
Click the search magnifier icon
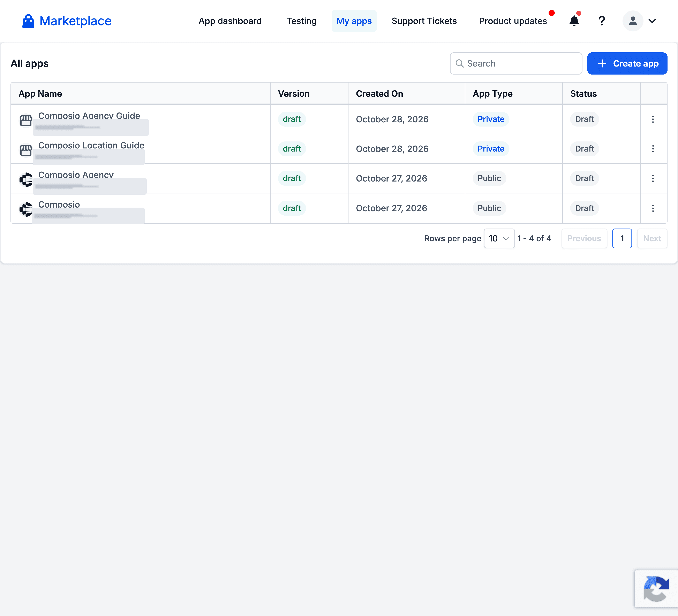[459, 63]
